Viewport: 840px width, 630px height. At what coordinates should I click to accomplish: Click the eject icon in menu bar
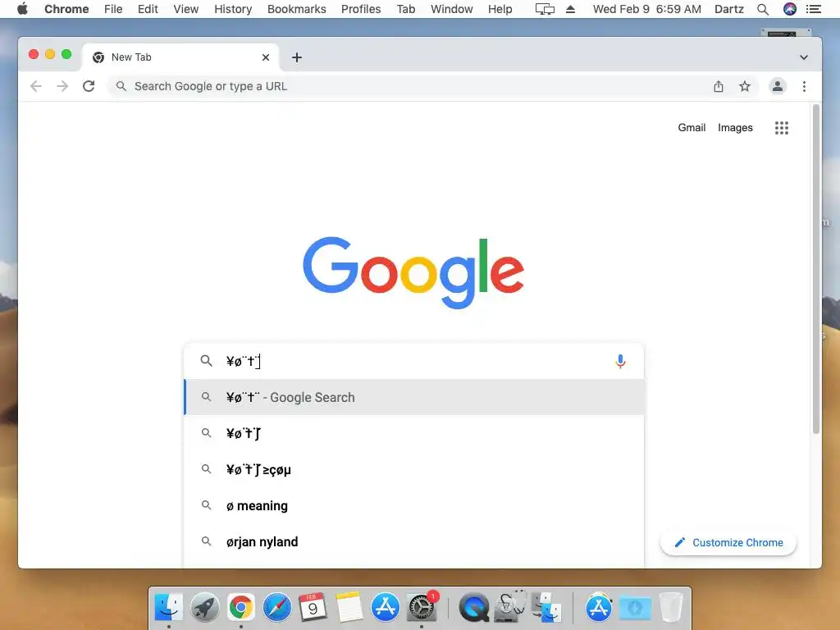coord(571,9)
